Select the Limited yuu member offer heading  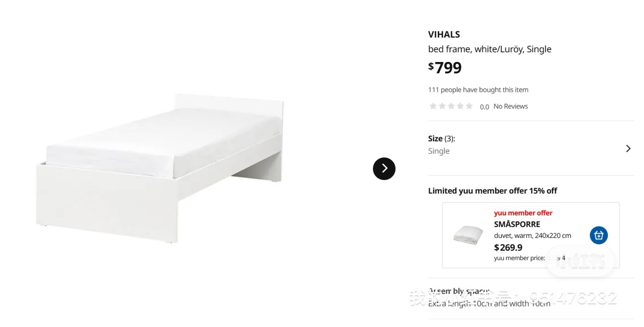tap(492, 191)
